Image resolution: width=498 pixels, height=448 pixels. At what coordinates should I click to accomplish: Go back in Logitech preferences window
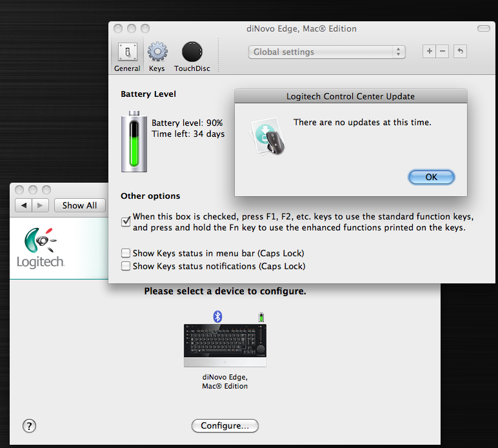pyautogui.click(x=23, y=205)
